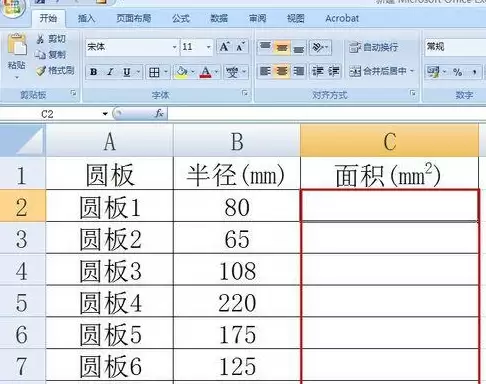
Task: Click the Cut (剪切) scissors icon
Action: [x=40, y=39]
